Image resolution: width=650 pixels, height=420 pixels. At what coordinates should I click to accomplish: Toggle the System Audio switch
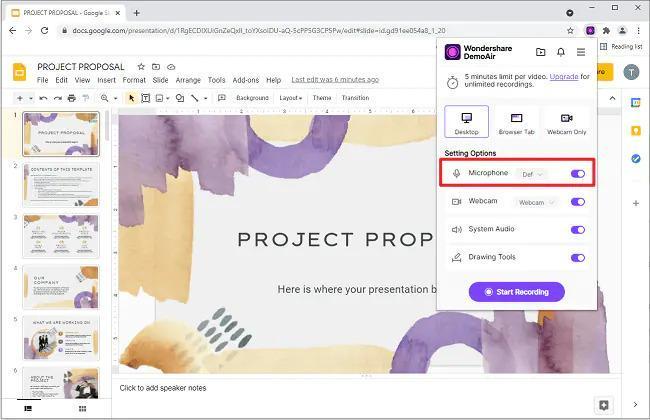tap(578, 230)
